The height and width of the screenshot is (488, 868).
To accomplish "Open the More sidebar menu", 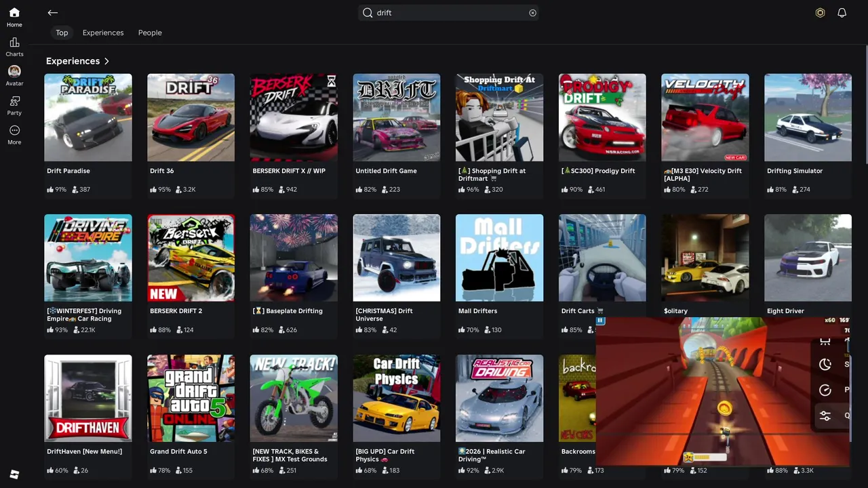I will (x=14, y=135).
